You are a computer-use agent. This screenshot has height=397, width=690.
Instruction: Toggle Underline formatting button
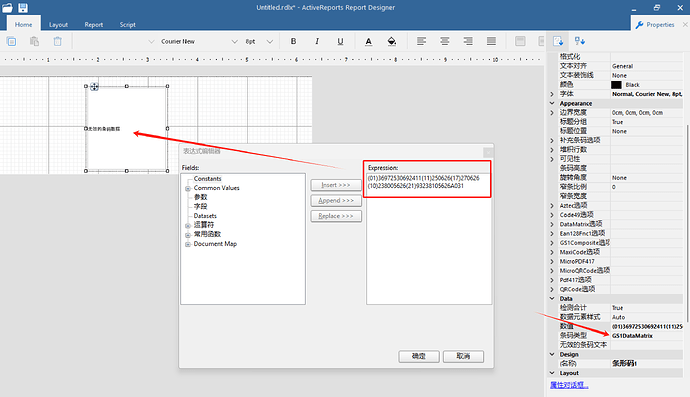340,41
